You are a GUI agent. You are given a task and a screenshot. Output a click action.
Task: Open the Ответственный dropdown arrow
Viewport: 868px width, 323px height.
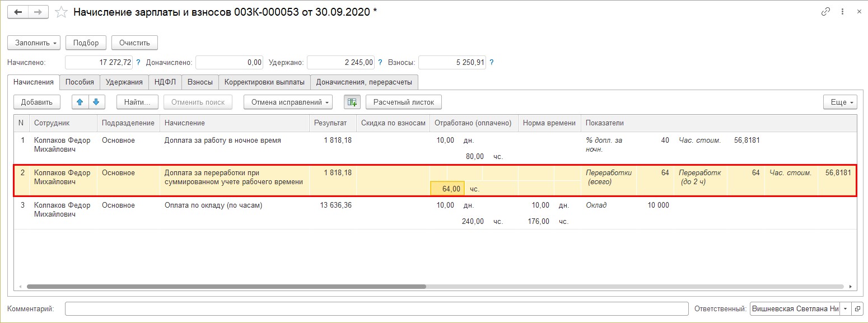846,308
